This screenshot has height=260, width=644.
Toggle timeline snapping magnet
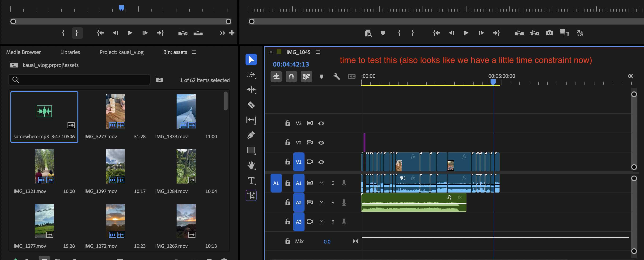[291, 76]
